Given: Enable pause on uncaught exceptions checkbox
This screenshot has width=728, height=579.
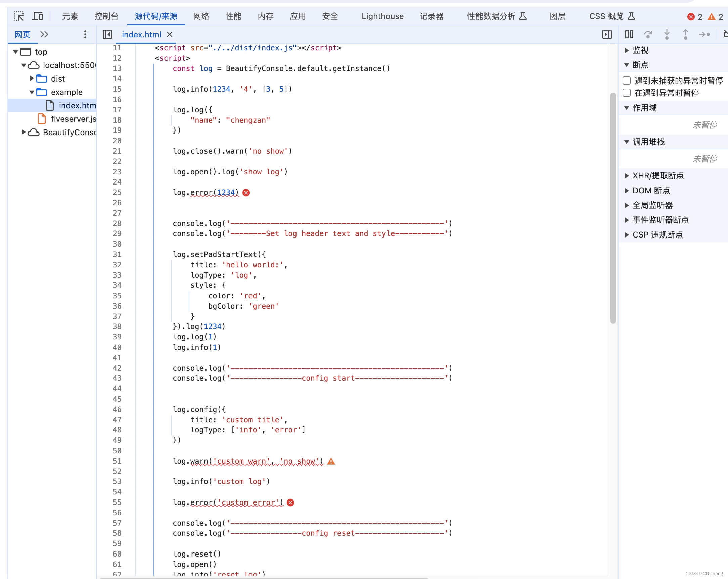Looking at the screenshot, I should click(627, 81).
